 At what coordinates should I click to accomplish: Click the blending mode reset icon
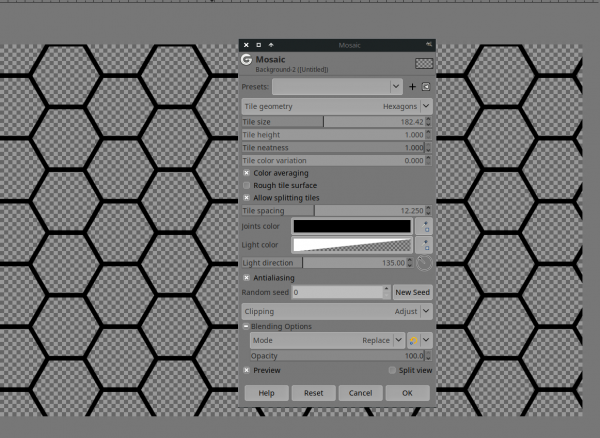(414, 340)
